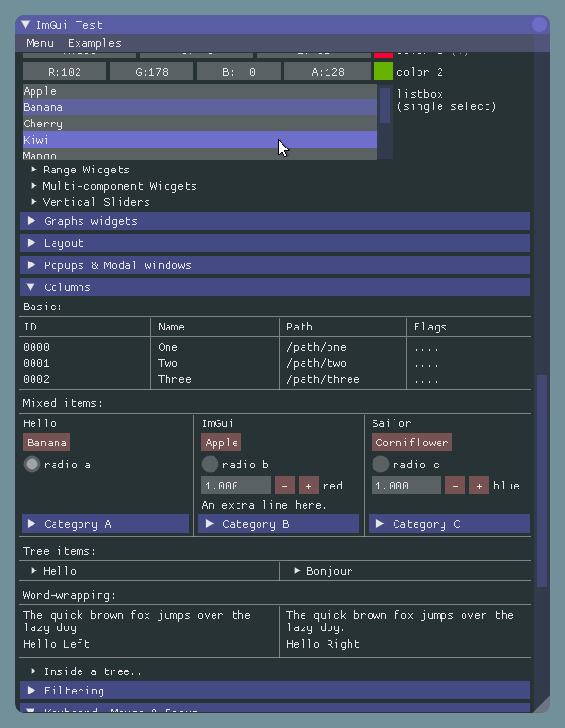Viewport: 565px width, 728px height.
Task: Select Banana in the listbox
Action: tap(200, 107)
